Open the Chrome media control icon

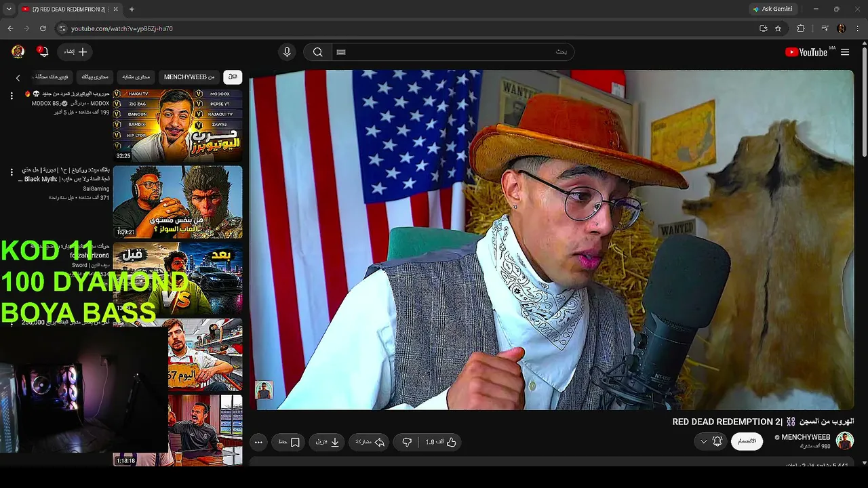click(x=825, y=28)
